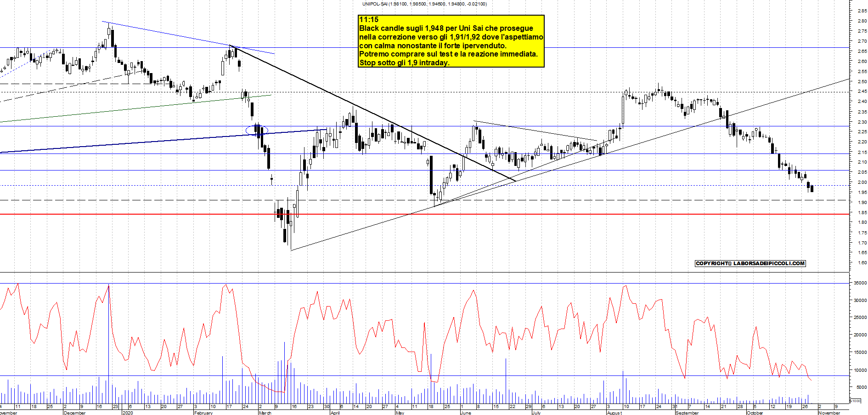Click the 15000 volume axis label
The height and width of the screenshot is (415, 868).
pos(860,352)
